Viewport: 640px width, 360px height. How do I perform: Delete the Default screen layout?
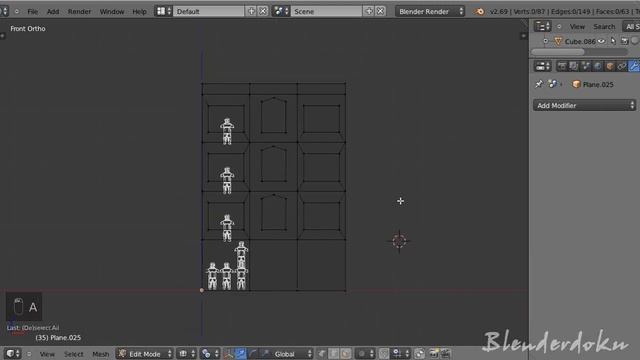tap(263, 11)
